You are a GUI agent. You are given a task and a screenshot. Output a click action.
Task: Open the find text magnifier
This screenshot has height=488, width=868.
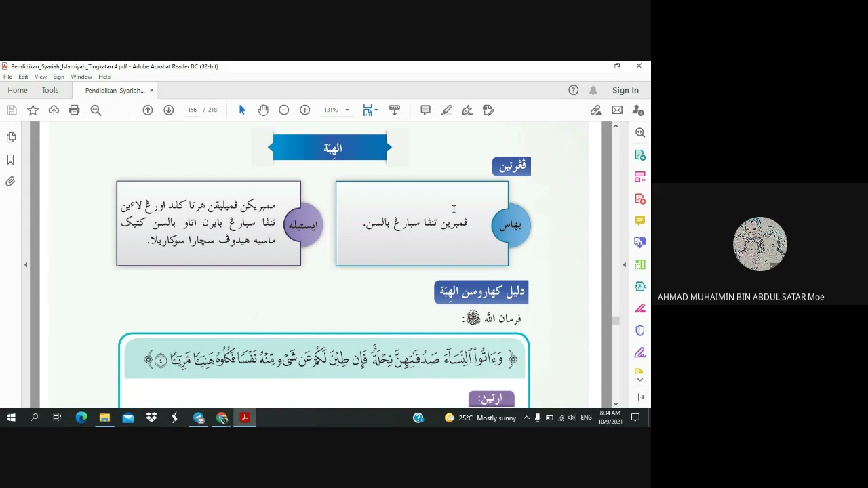pos(96,110)
